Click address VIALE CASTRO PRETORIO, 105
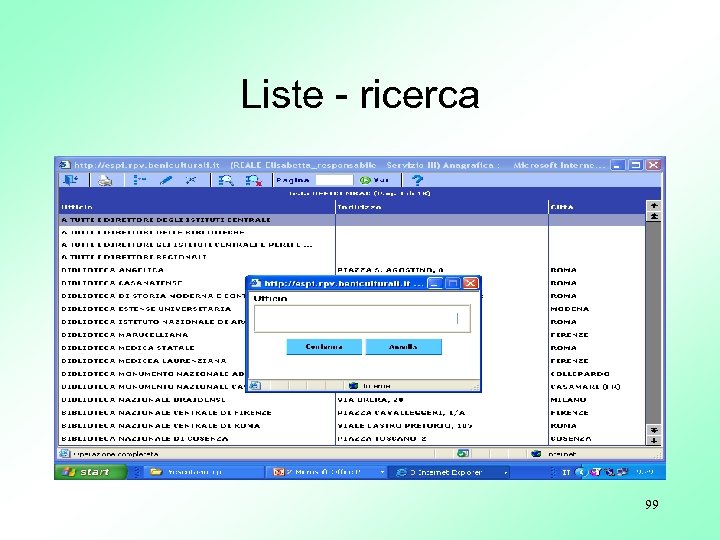The image size is (720, 540). coord(405,425)
